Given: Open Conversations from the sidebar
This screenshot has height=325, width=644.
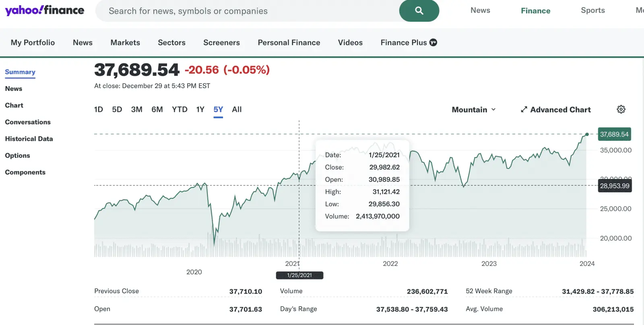Looking at the screenshot, I should 28,122.
